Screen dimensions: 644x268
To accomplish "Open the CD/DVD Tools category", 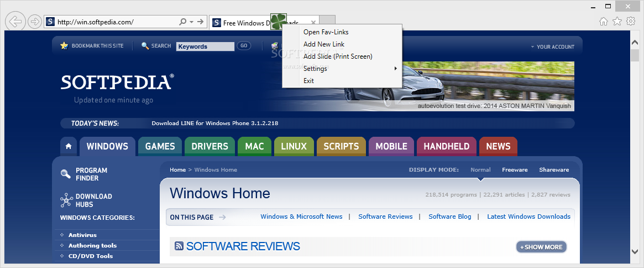I will (x=90, y=256).
